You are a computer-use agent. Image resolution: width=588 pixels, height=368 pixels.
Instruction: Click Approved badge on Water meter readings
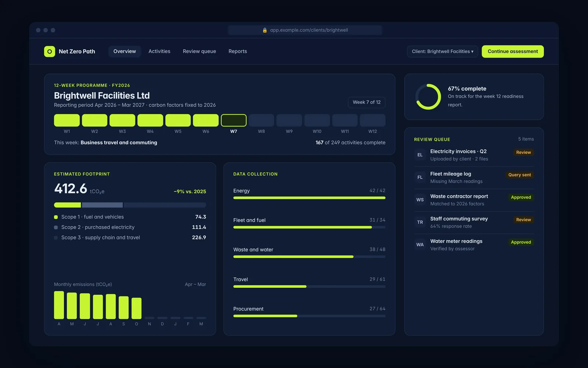click(x=521, y=242)
